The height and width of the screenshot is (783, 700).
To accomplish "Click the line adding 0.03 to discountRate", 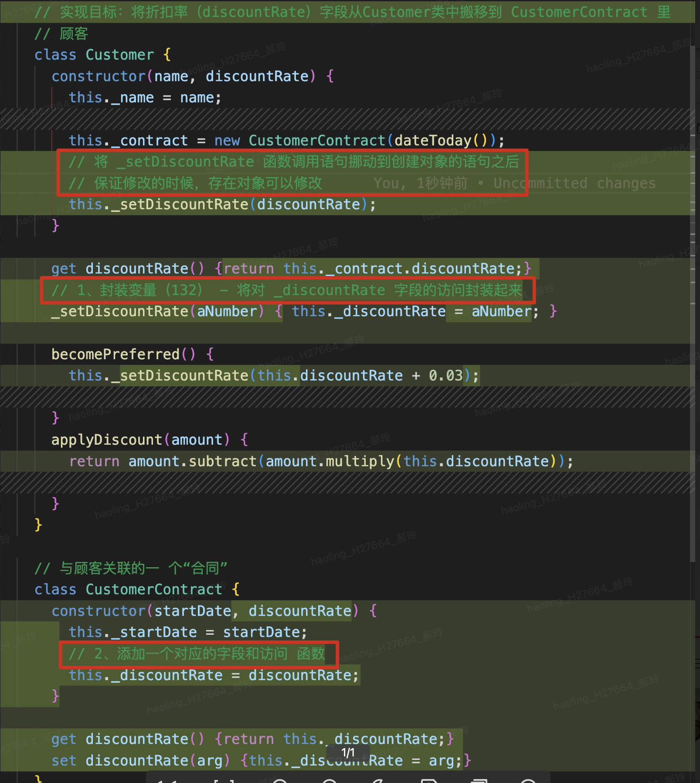I will click(x=274, y=375).
